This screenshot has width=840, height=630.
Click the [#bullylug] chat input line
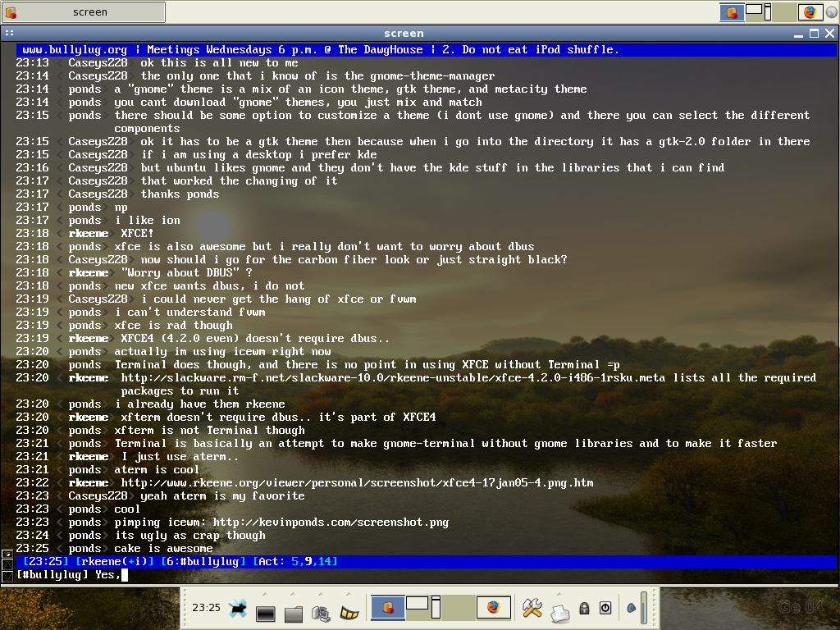click(427, 575)
